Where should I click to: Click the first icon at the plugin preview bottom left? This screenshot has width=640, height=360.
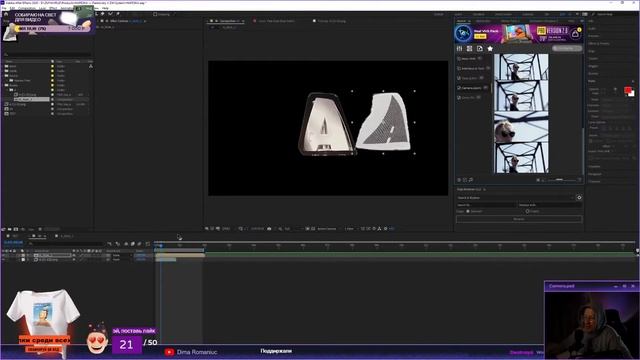click(459, 180)
